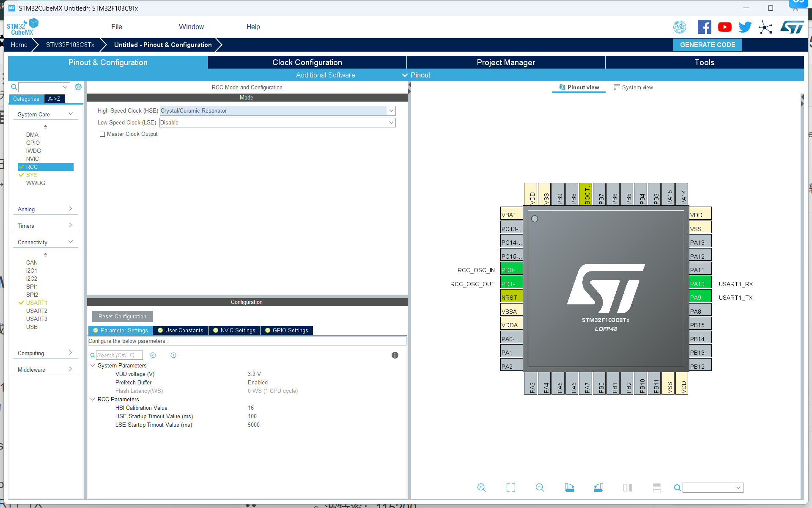
Task: Switch to Project Manager tab
Action: pos(506,62)
